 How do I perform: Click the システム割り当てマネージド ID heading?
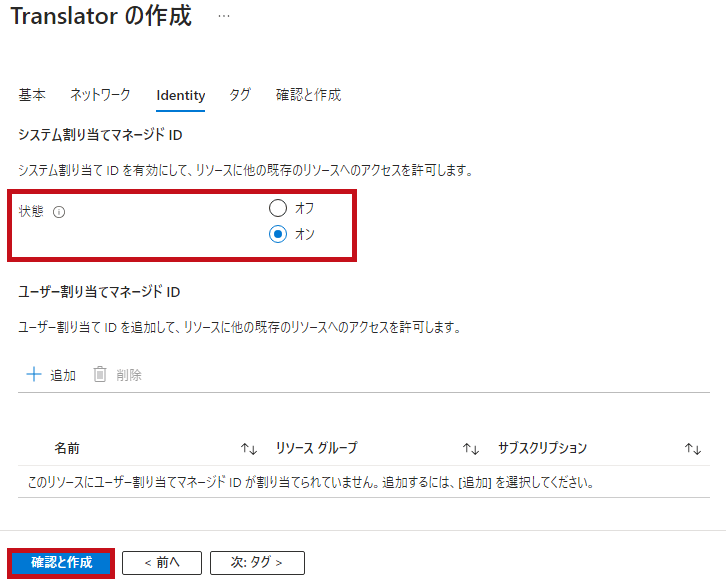tap(100, 135)
